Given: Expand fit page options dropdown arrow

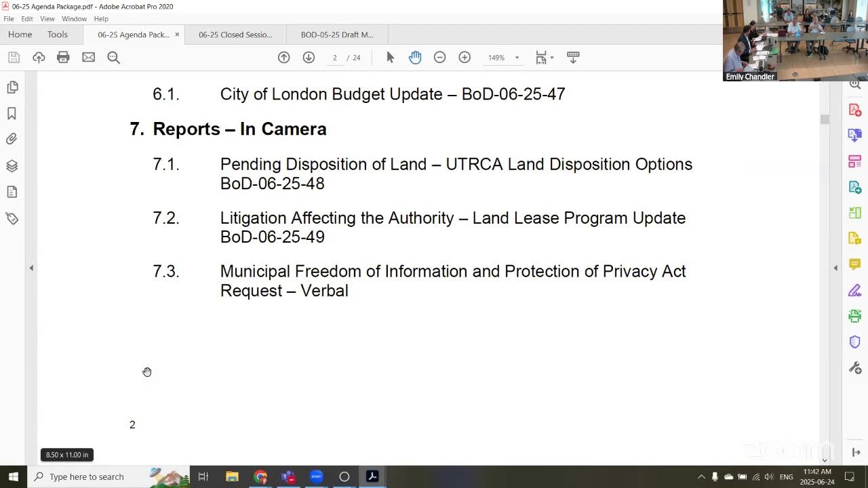Looking at the screenshot, I should coord(552,58).
